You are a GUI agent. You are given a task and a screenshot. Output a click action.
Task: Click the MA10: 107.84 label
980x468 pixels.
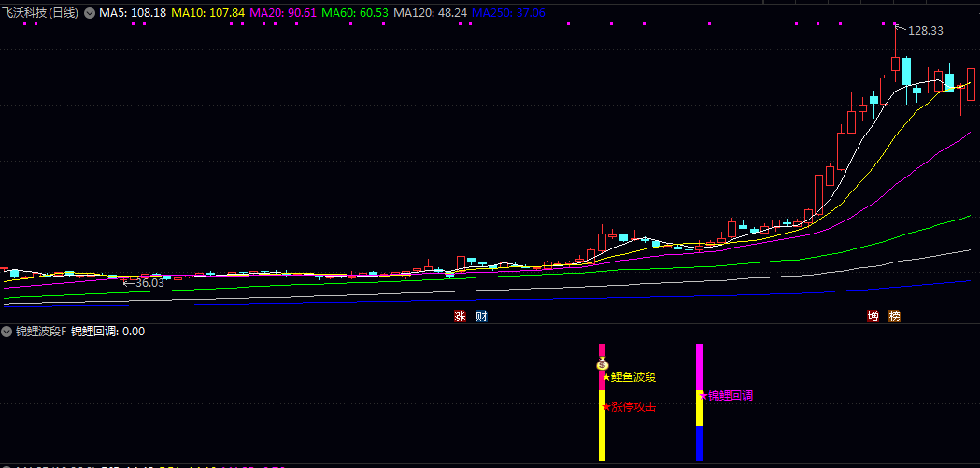[207, 12]
